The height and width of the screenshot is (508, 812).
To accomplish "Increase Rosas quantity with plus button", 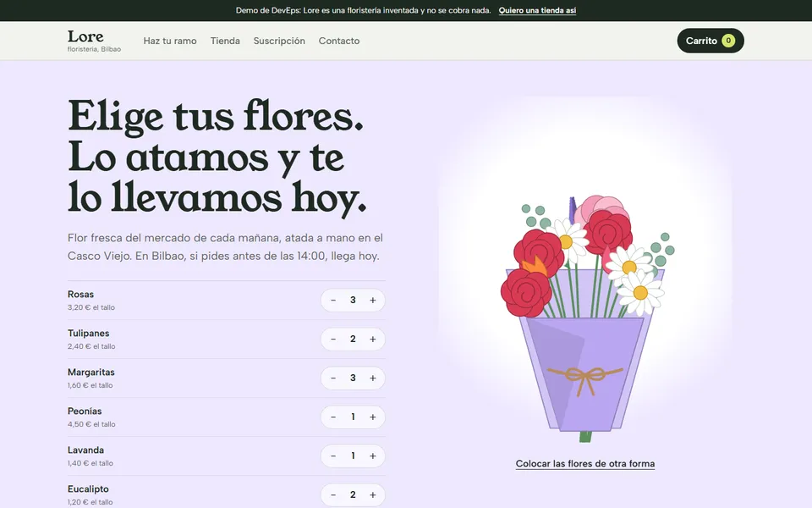I will [372, 300].
